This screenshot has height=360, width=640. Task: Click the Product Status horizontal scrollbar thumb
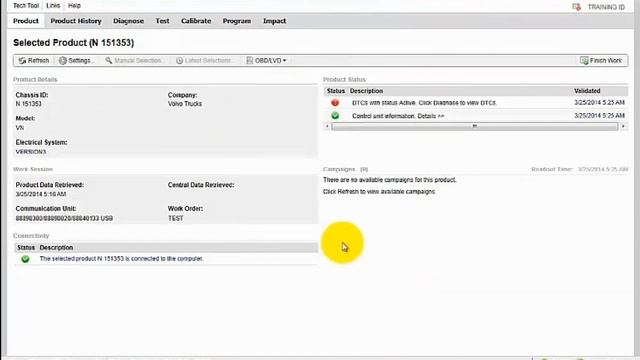[475, 127]
